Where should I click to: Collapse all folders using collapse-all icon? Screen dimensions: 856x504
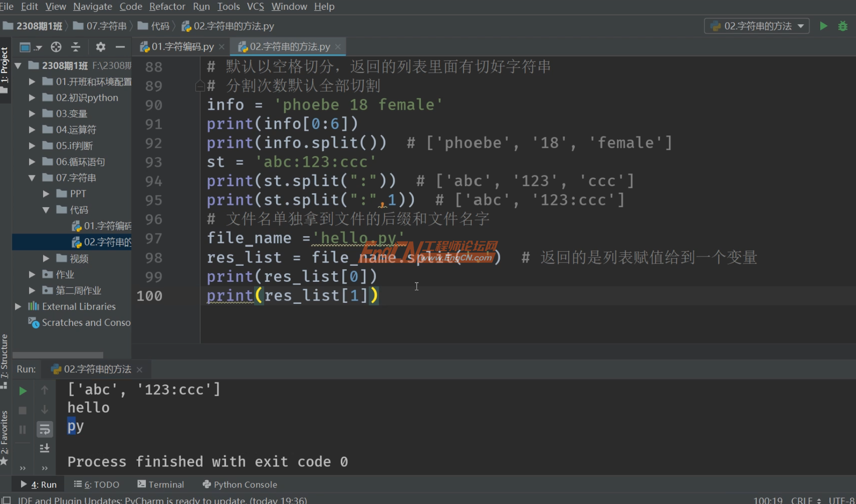point(76,47)
